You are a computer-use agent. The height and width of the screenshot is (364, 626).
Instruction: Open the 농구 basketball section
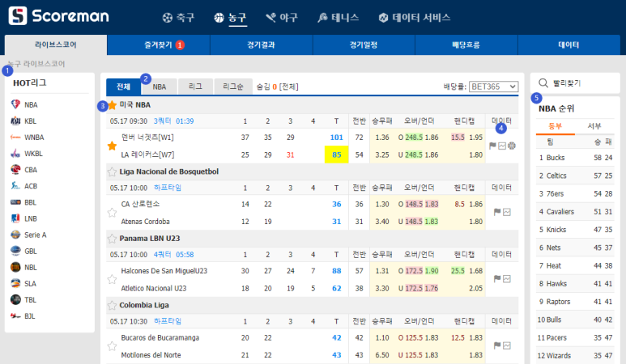[x=230, y=18]
